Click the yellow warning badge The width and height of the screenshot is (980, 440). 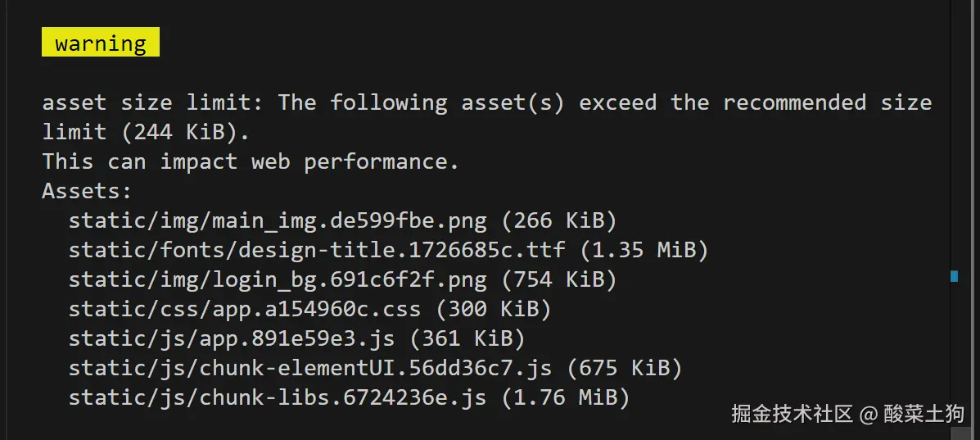101,43
